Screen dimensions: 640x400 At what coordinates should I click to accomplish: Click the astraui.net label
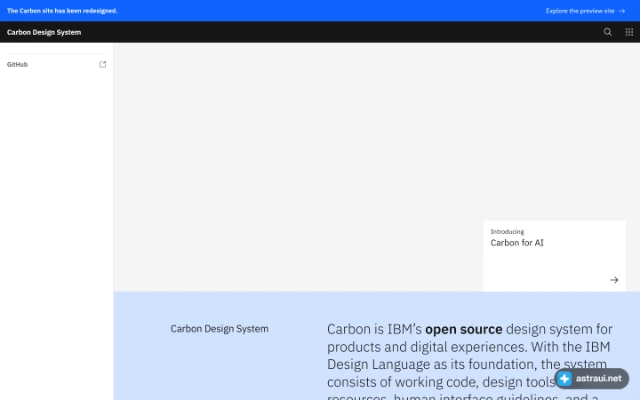(599, 378)
